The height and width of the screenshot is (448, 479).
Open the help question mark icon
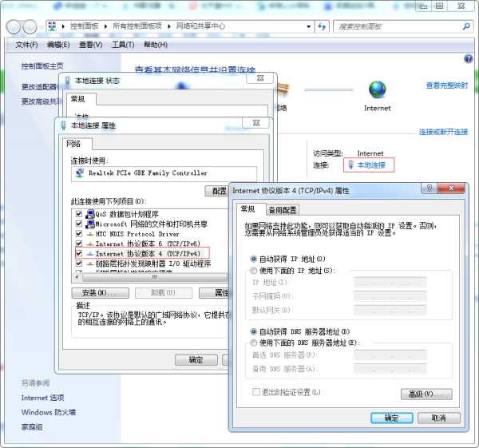tap(468, 58)
